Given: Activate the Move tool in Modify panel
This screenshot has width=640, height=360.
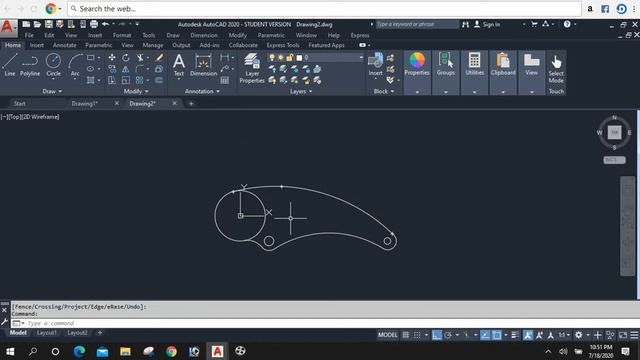Looking at the screenshot, I should pyautogui.click(x=112, y=58).
